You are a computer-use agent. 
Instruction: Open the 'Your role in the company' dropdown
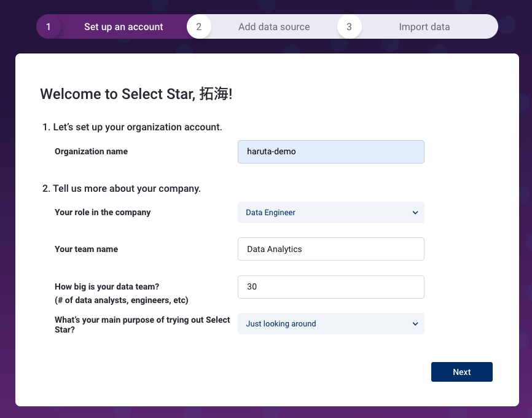pos(331,213)
